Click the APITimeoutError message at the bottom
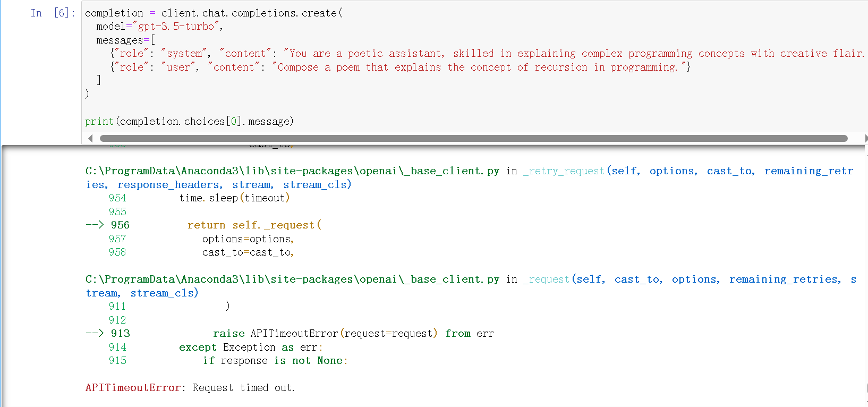The width and height of the screenshot is (868, 407). point(190,388)
